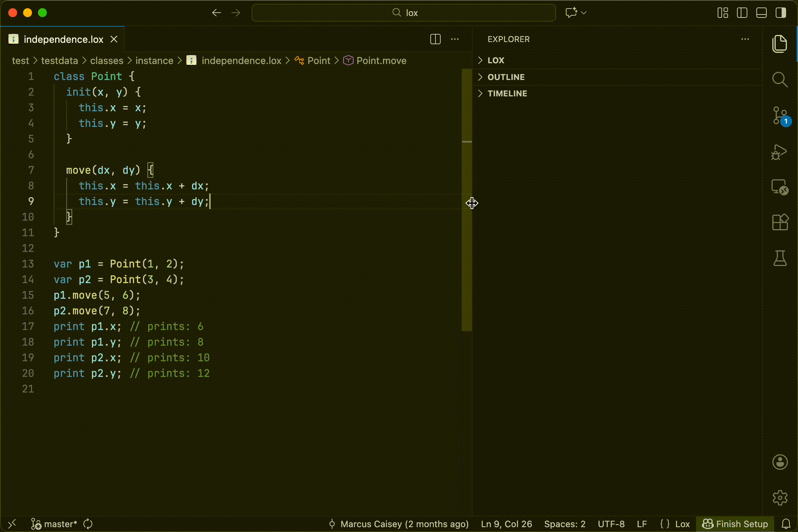Open the Source Control view
This screenshot has height=532, width=798.
(780, 115)
